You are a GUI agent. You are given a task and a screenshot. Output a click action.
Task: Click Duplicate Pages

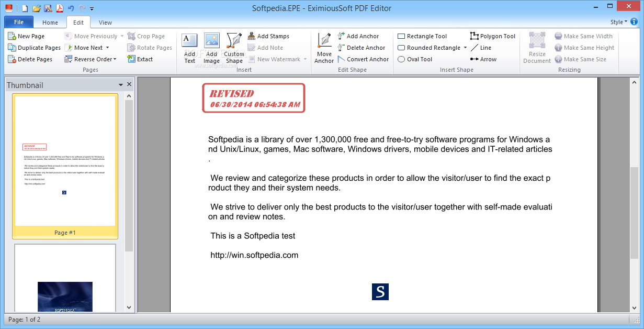(35, 48)
